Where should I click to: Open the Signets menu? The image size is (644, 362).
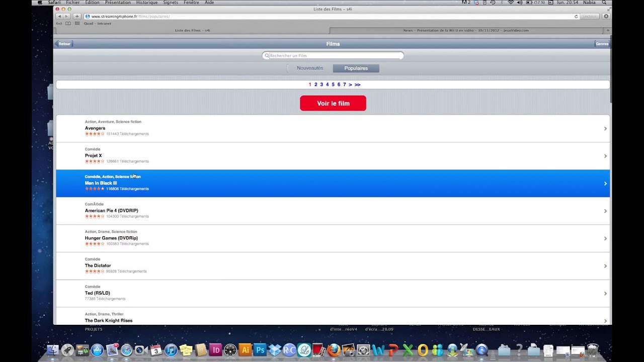(171, 3)
